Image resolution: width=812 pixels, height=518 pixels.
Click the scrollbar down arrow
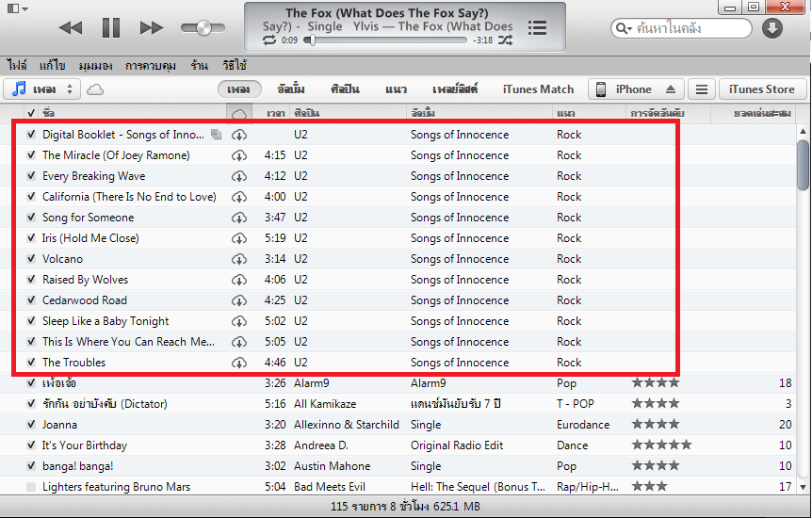click(x=803, y=487)
